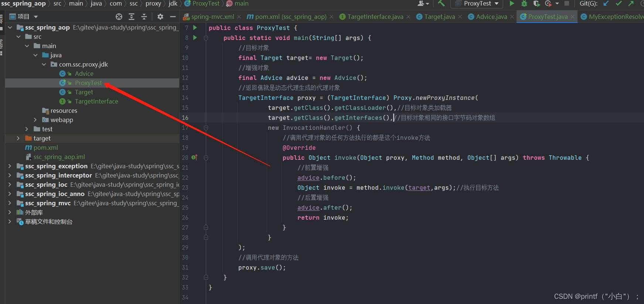Open the ProxyTest run configuration dropdown
Image resolution: width=644 pixels, height=304 pixels.
(477, 4)
